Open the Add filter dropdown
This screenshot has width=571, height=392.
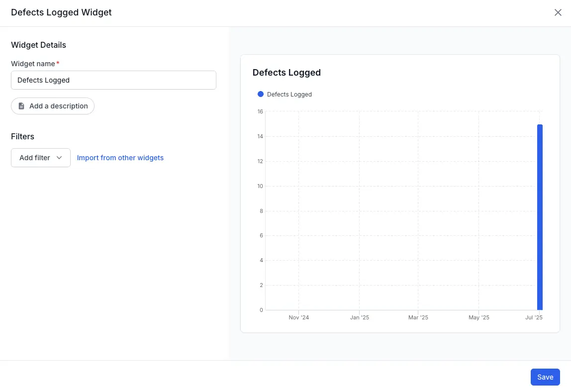41,158
